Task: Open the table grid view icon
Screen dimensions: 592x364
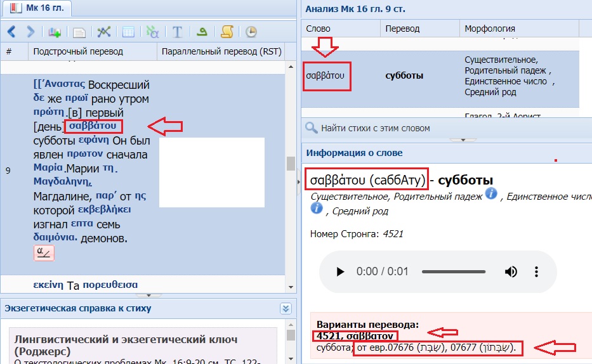Action: [x=128, y=31]
